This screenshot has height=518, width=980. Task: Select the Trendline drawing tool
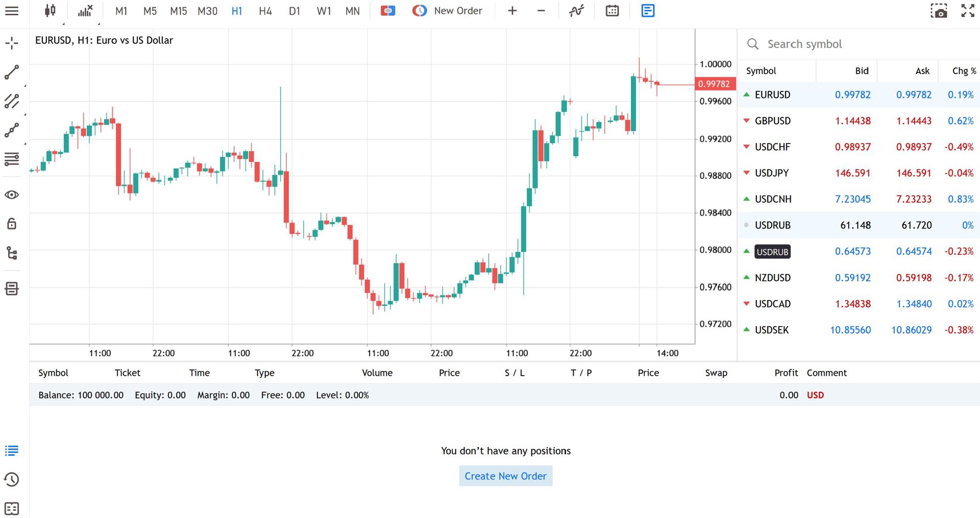click(x=11, y=71)
